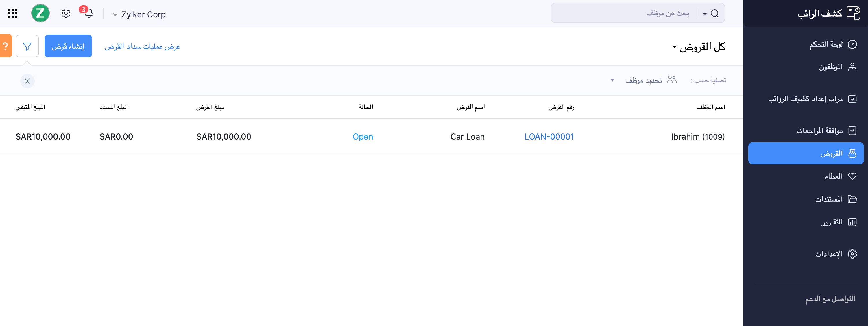
Task: Click the orange help question mark icon
Action: pos(5,46)
